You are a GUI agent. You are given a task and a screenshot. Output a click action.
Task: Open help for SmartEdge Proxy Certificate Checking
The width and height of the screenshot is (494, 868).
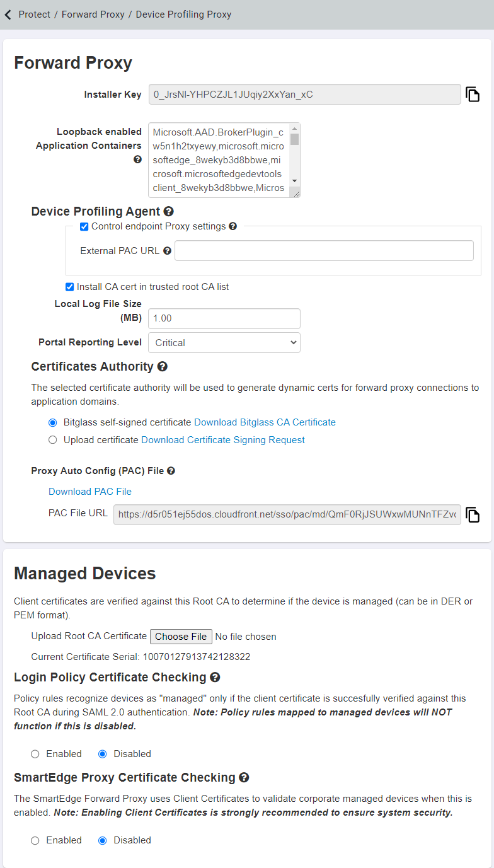click(244, 777)
